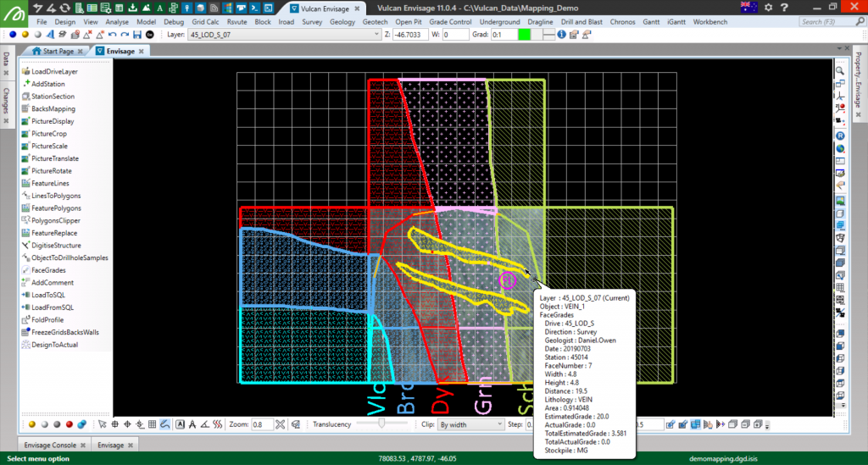Click the W value input field

pos(455,34)
